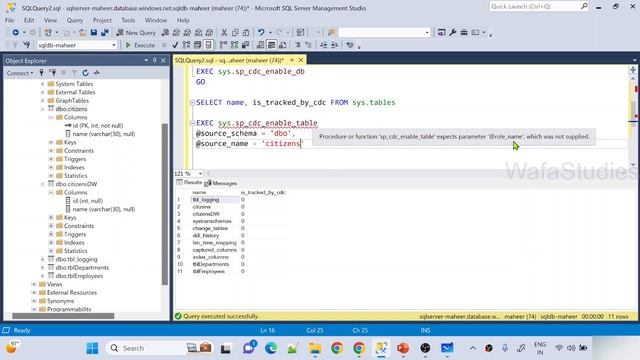Expand the External Tables folder

[42, 92]
